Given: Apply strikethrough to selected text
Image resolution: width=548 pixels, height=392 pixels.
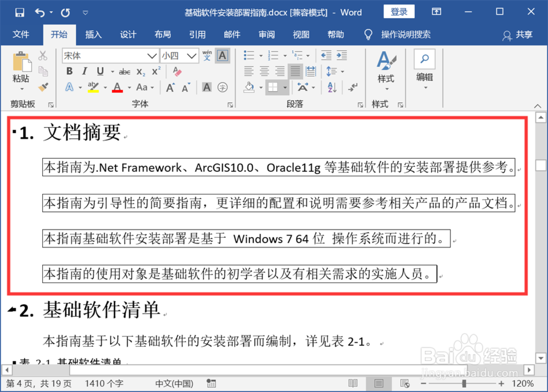Looking at the screenshot, I should point(124,71).
